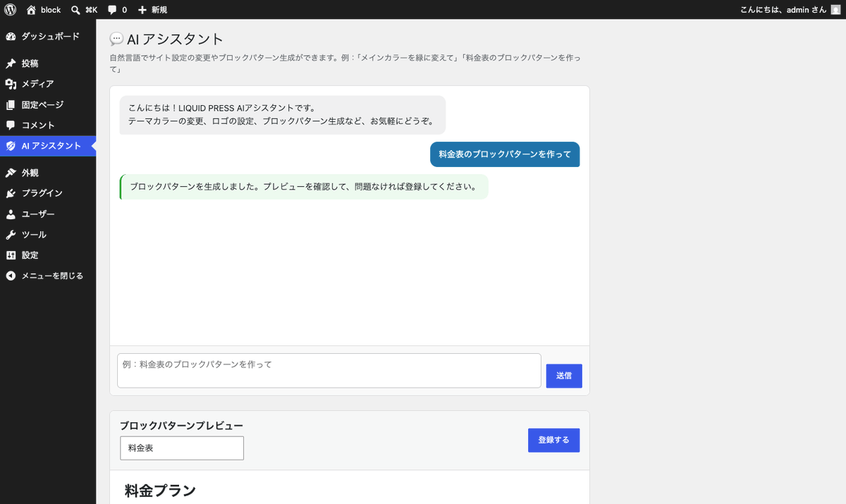Click the ツール wrench icon
846x504 pixels.
11,235
